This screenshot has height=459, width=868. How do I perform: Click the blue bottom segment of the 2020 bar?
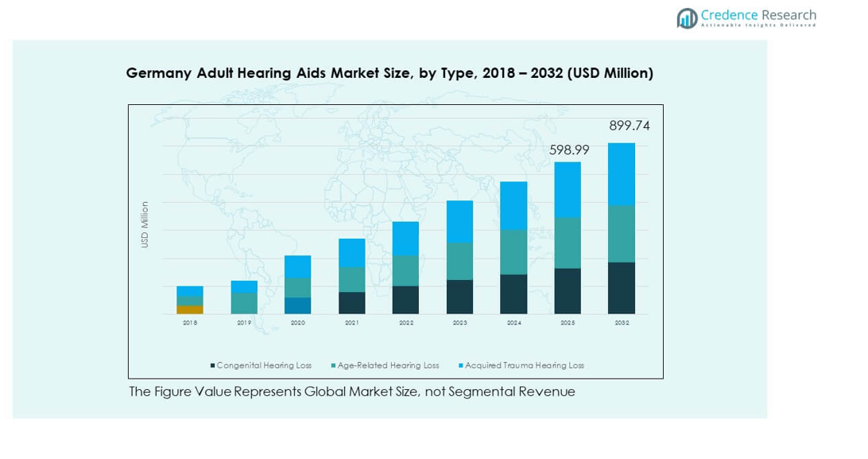click(x=298, y=305)
